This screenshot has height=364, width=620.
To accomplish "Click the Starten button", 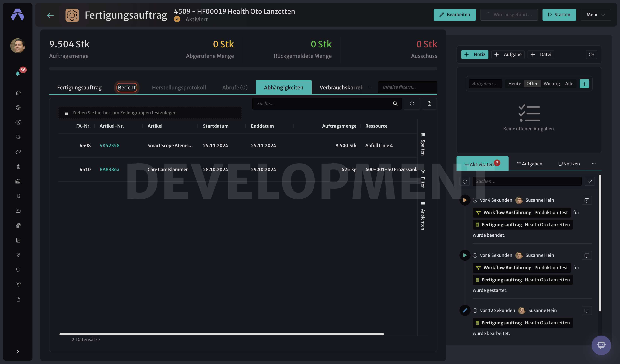I will tap(559, 15).
